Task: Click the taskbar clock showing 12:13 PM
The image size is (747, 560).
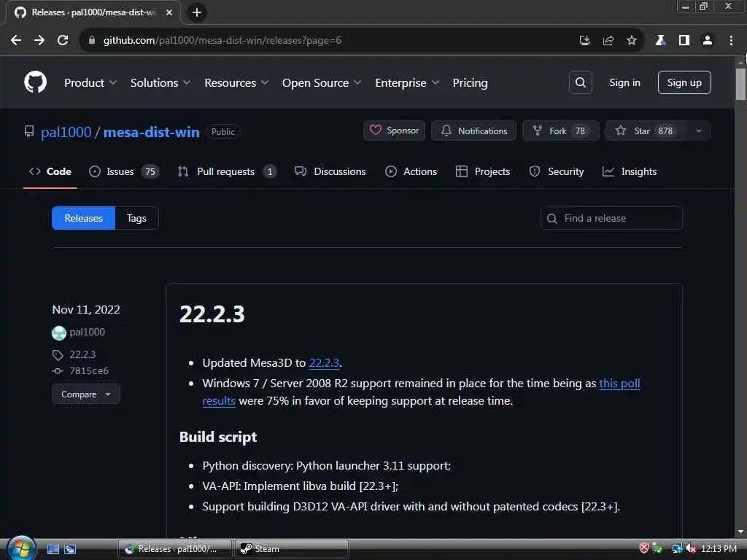Action: tap(719, 549)
